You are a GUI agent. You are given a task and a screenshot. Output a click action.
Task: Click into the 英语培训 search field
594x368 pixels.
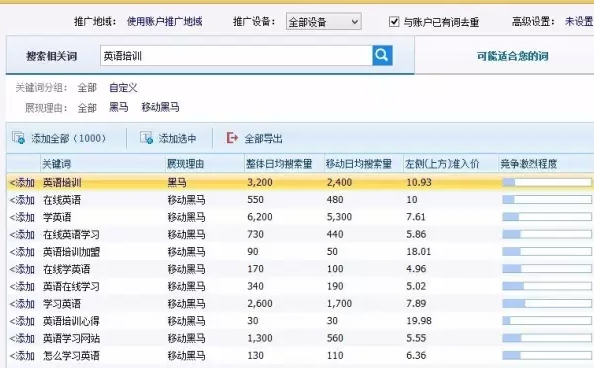click(x=236, y=56)
